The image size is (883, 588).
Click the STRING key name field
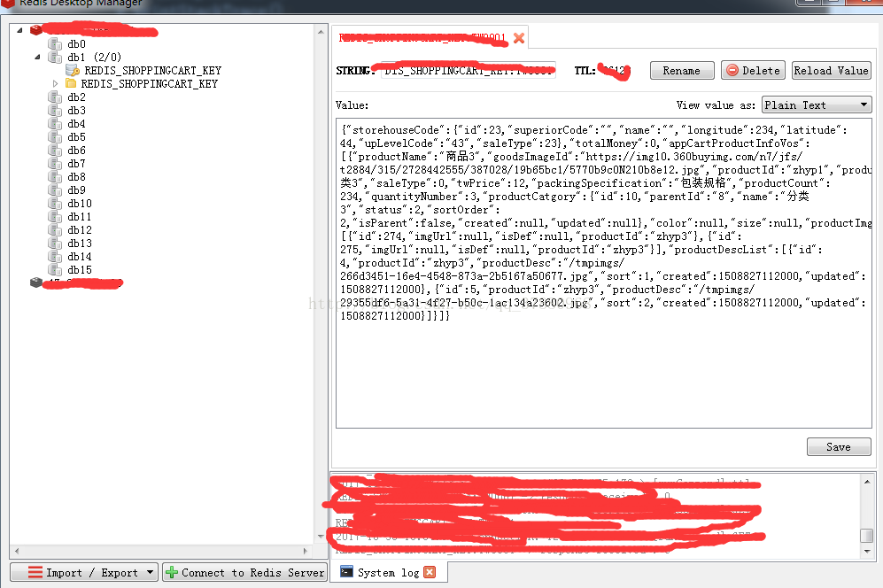click(x=469, y=71)
